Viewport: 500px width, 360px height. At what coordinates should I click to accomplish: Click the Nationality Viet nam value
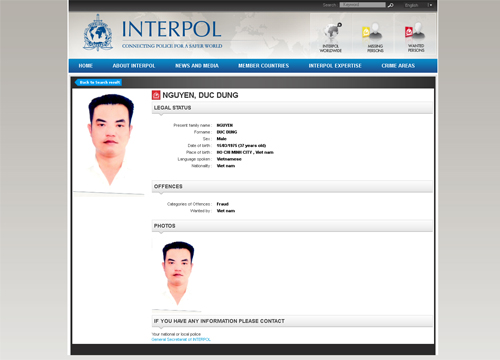click(x=226, y=166)
